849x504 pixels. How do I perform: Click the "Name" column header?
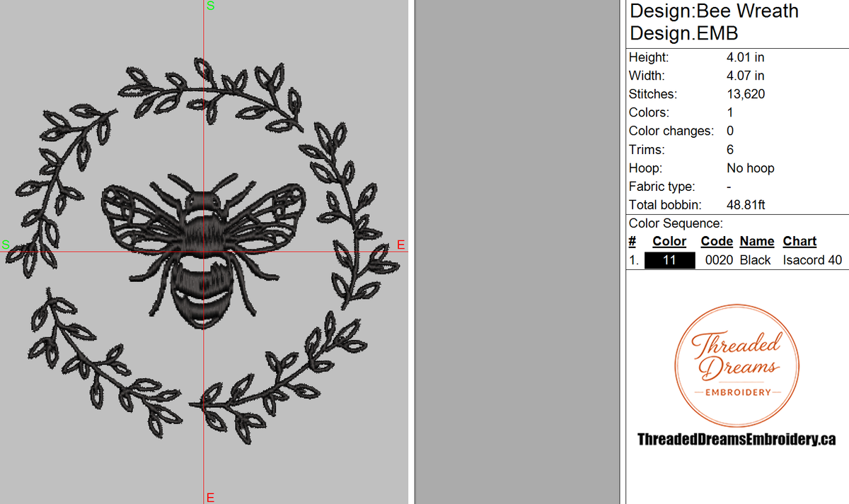757,242
